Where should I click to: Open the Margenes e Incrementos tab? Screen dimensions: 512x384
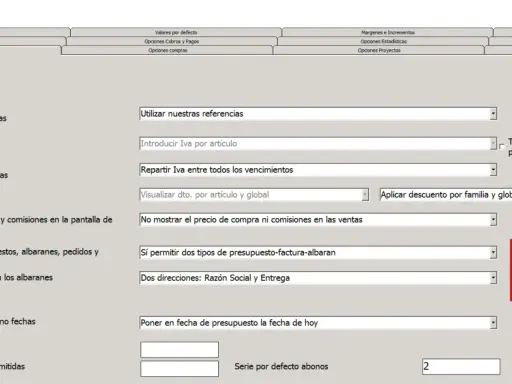pos(388,32)
